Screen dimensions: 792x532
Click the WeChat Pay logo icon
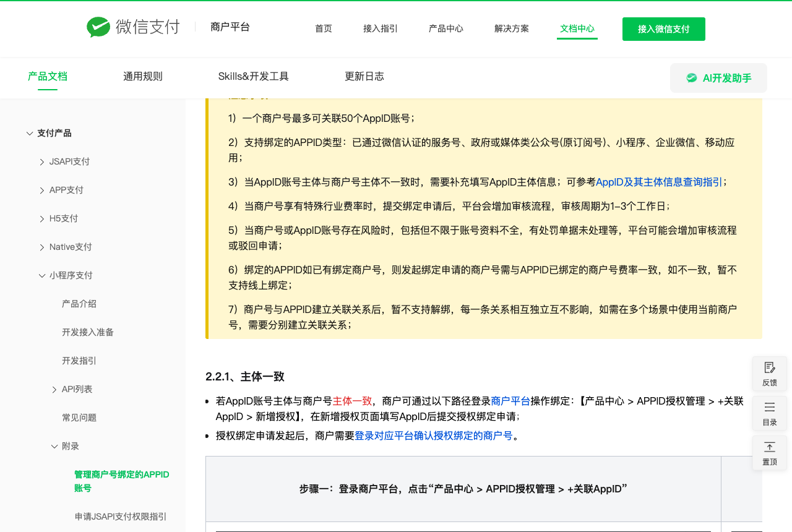[x=98, y=27]
